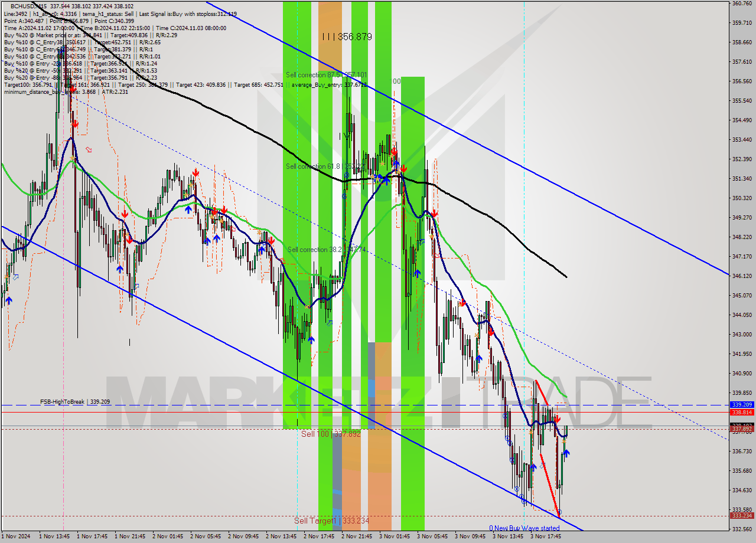This screenshot has width=756, height=543.
Task: Select the 'Target100: 356.791' summary line
Action: [x=185, y=84]
